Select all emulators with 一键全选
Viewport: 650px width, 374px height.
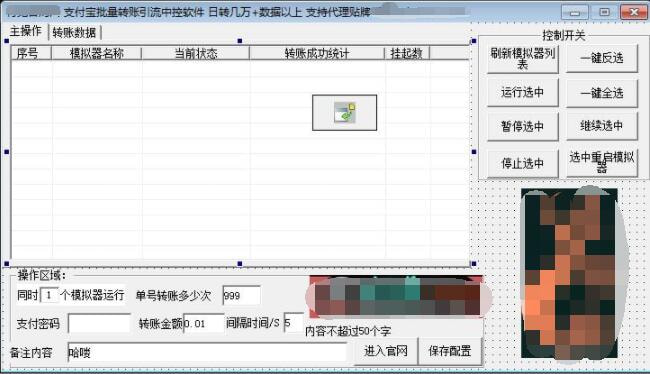(601, 93)
